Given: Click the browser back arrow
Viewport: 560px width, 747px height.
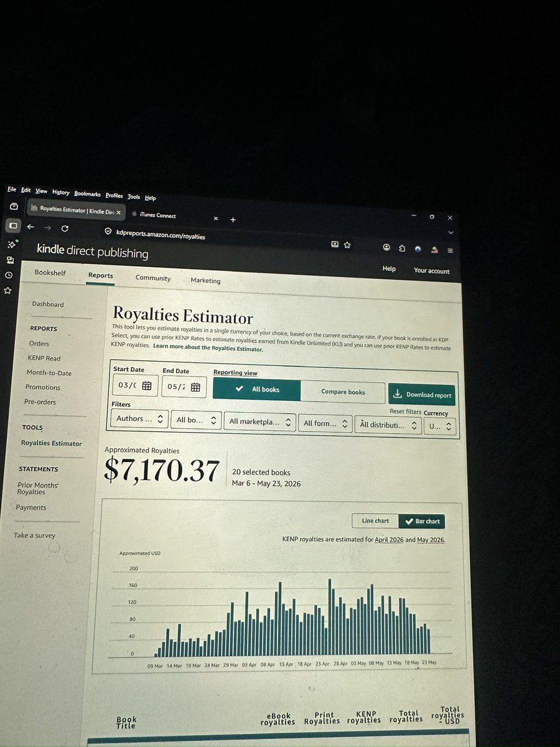Looking at the screenshot, I should 30,227.
